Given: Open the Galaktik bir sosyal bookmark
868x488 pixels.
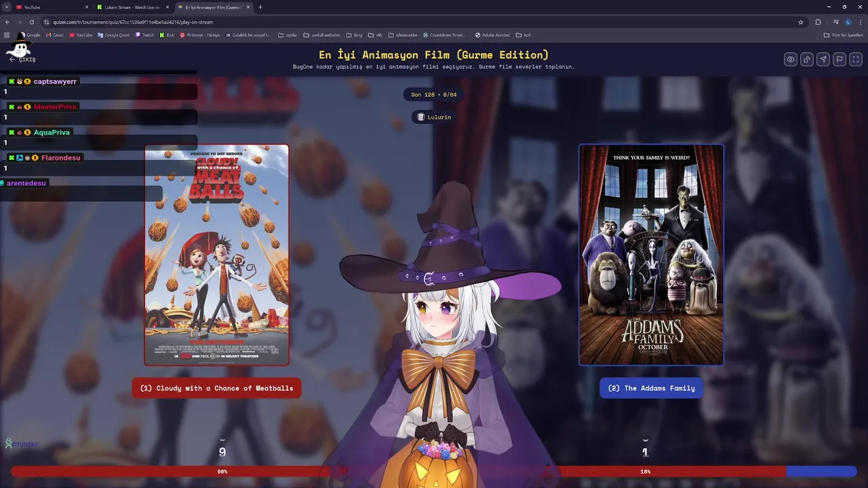Looking at the screenshot, I should coord(248,35).
